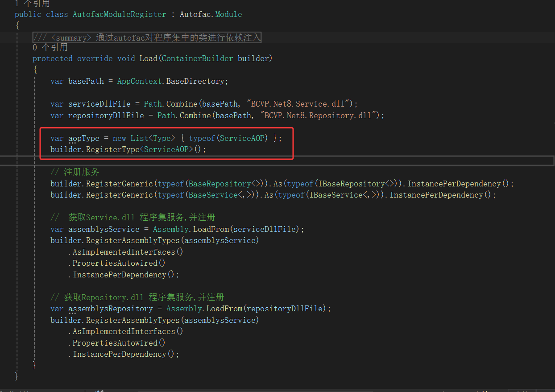Viewport: 555px width, 392px height.
Task: Click the '获取Repository.dll' comment line
Action: click(137, 297)
